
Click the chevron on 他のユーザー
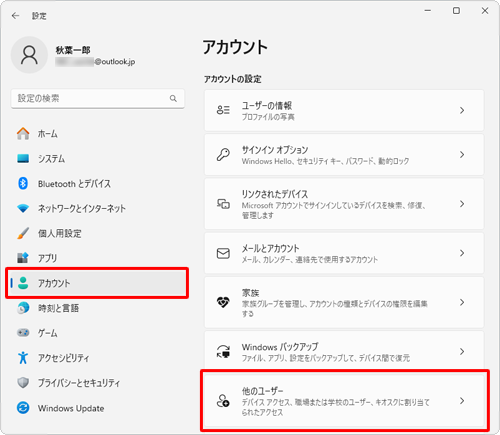point(462,401)
